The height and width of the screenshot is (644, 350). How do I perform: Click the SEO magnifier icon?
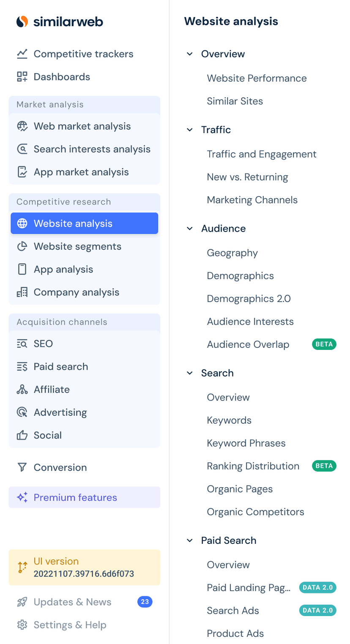22,343
